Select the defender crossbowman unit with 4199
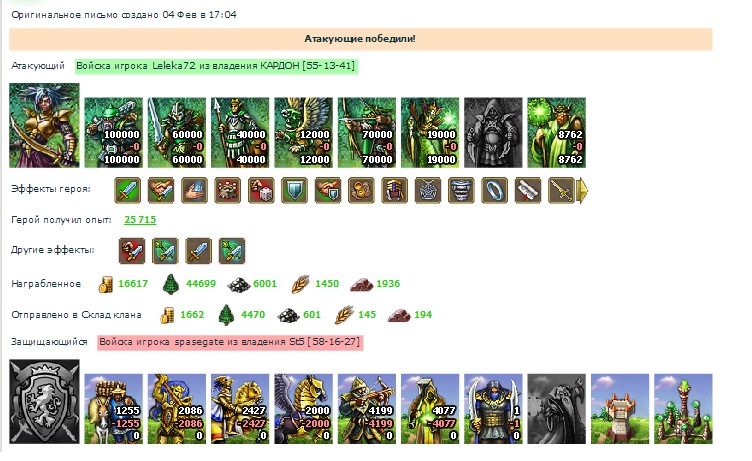 [x=367, y=409]
